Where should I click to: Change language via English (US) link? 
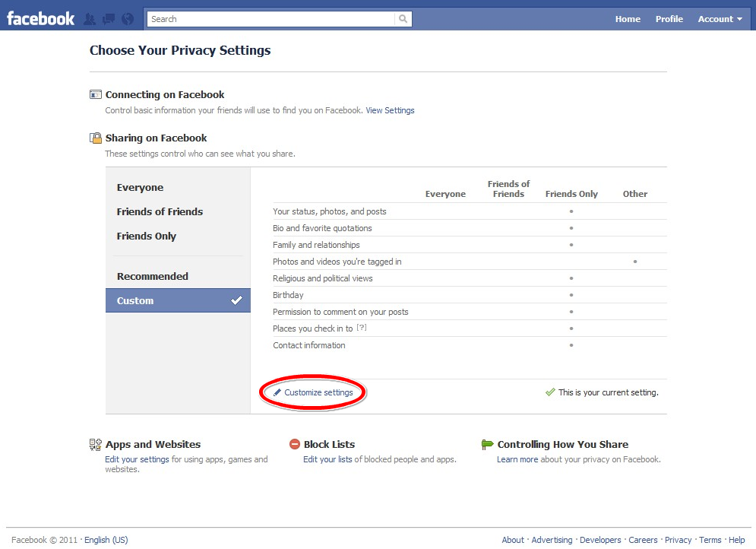[x=106, y=540]
